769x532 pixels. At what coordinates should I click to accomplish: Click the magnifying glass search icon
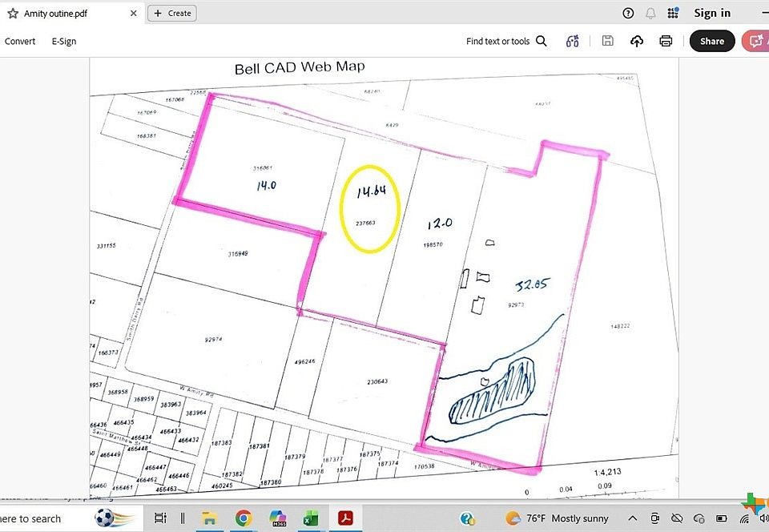point(542,41)
